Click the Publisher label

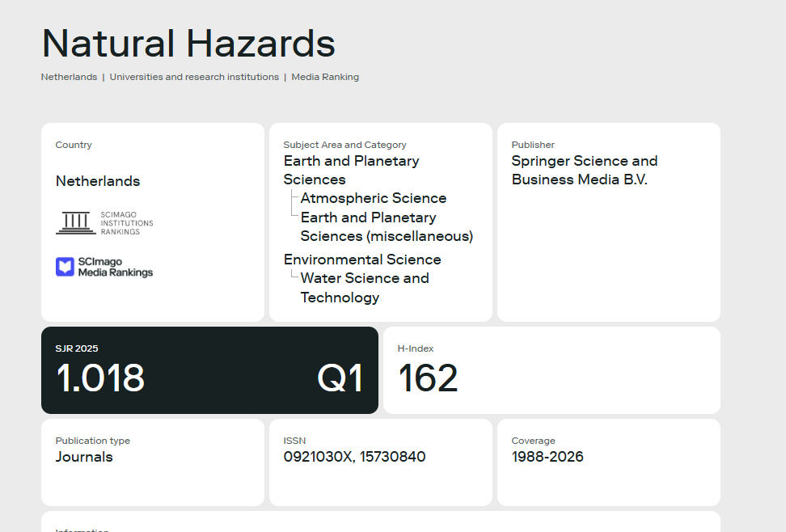click(x=533, y=145)
